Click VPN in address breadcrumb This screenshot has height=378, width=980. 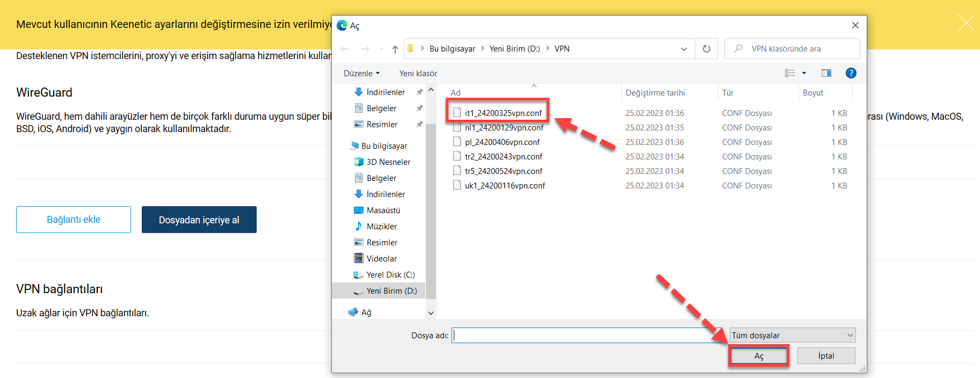point(562,49)
